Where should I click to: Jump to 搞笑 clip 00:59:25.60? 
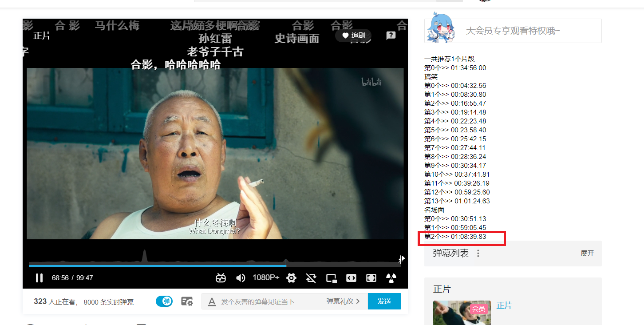pyautogui.click(x=457, y=192)
